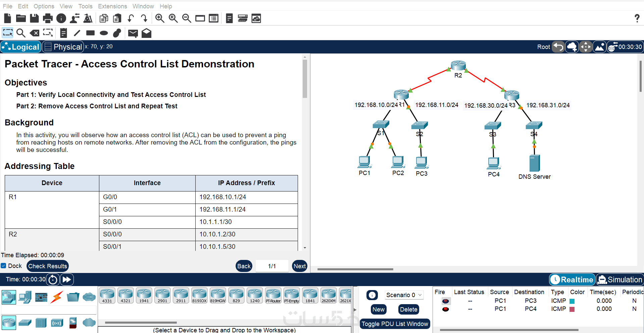Click Delete to remove the scenario
The height and width of the screenshot is (333, 644).
409,310
